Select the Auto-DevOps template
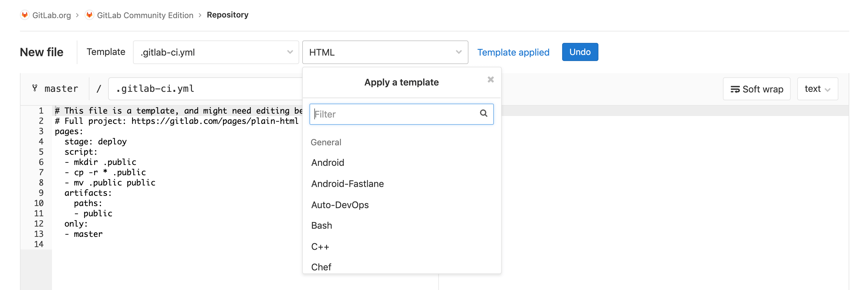This screenshot has height=290, width=868. tap(340, 205)
